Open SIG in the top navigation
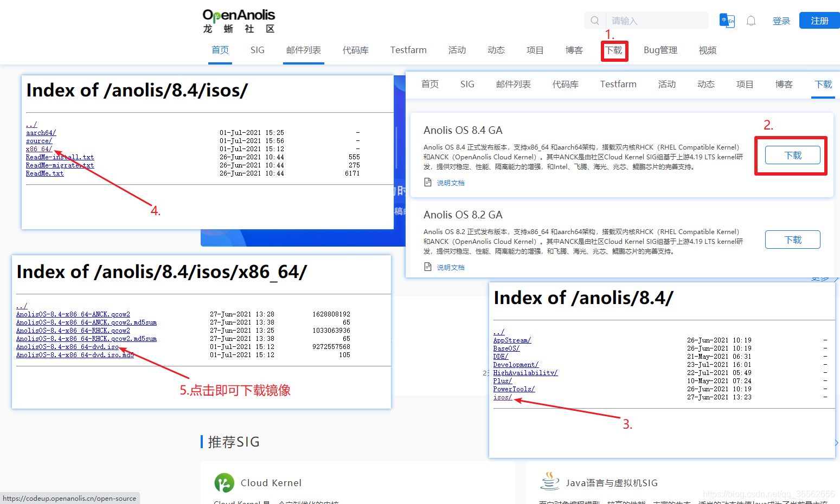The height and width of the screenshot is (504, 840). 258,50
